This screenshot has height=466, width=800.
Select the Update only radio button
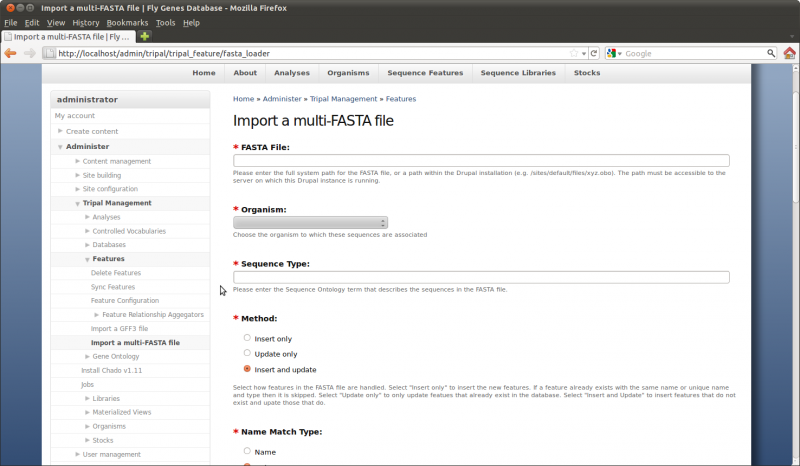(x=247, y=353)
